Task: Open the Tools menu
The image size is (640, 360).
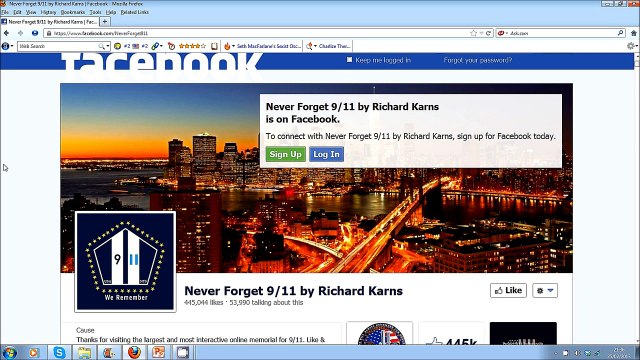Action: click(95, 12)
